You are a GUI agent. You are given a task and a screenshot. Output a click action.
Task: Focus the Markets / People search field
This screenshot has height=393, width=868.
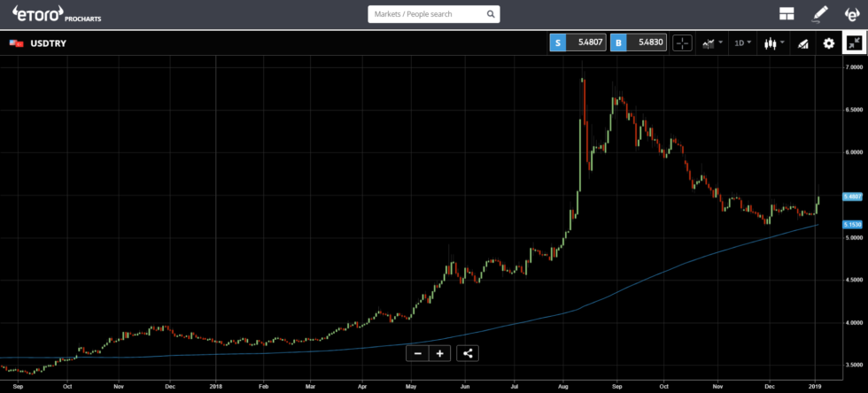tap(425, 14)
